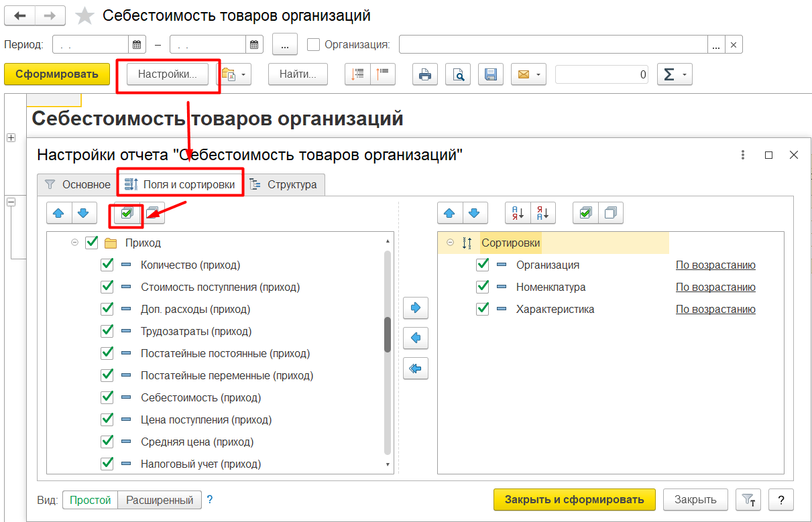Click the Организация input field
The image size is (812, 522).
point(553,45)
